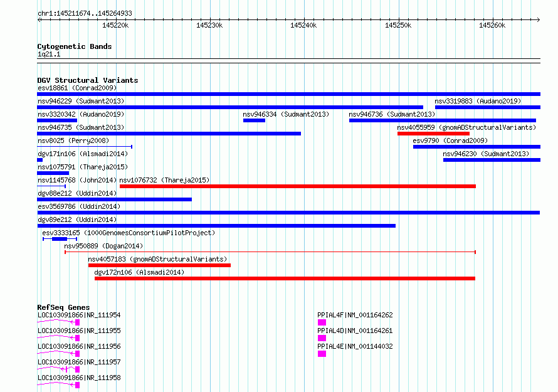558x392 pixels.
Task: Select LOC103091866|NR_111958 gene label
Action: (79, 378)
